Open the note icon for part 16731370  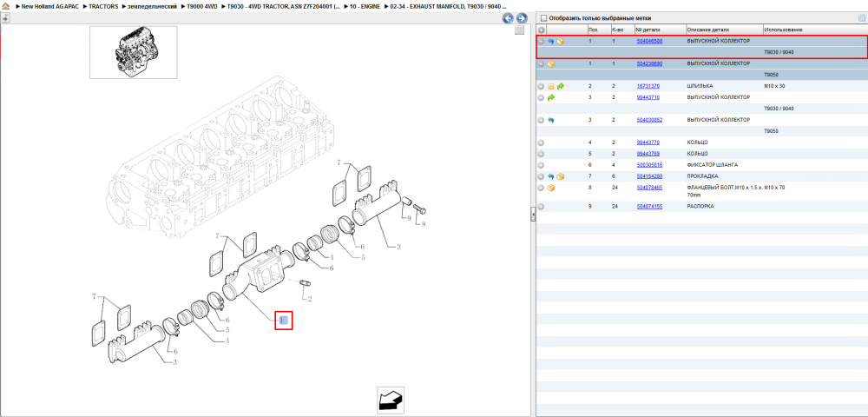[x=551, y=86]
